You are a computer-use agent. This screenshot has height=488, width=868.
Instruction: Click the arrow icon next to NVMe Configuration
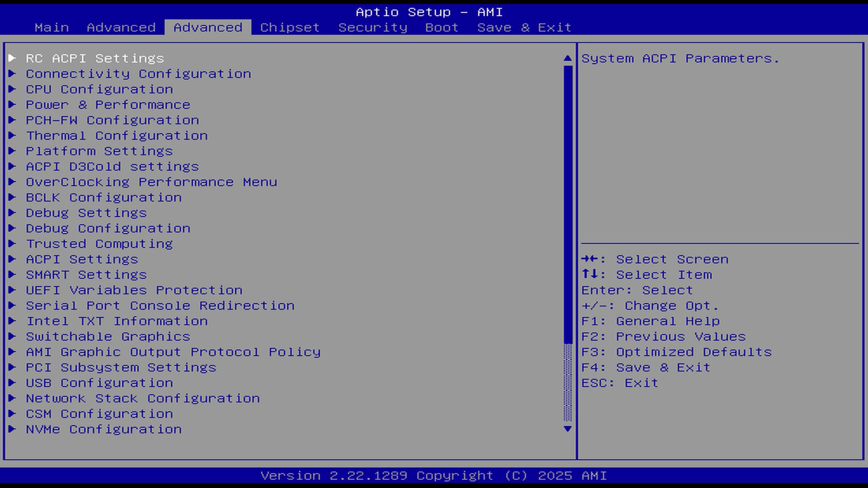[13, 429]
